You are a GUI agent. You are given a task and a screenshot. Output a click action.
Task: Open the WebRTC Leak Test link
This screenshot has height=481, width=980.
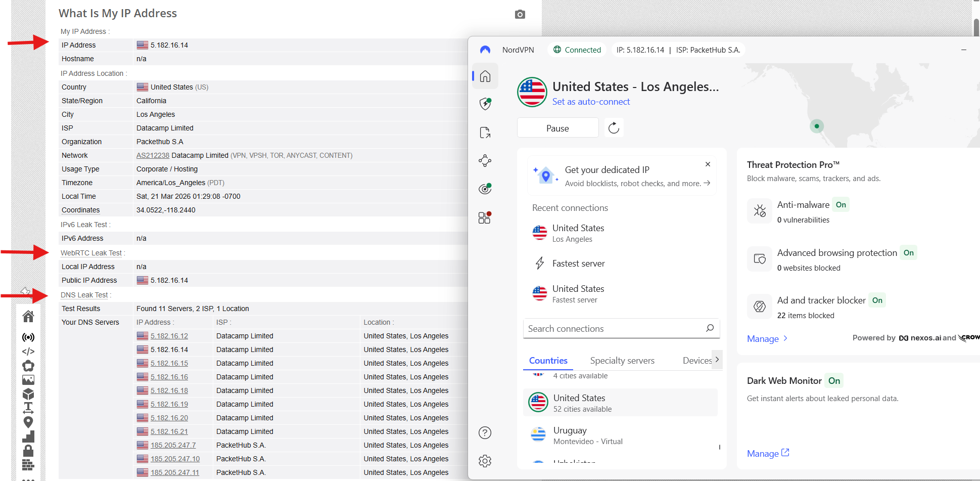click(91, 253)
